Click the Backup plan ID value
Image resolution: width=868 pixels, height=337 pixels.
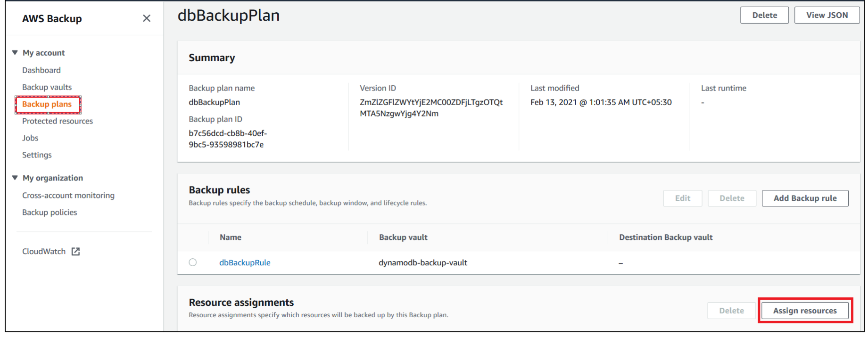[x=228, y=139]
